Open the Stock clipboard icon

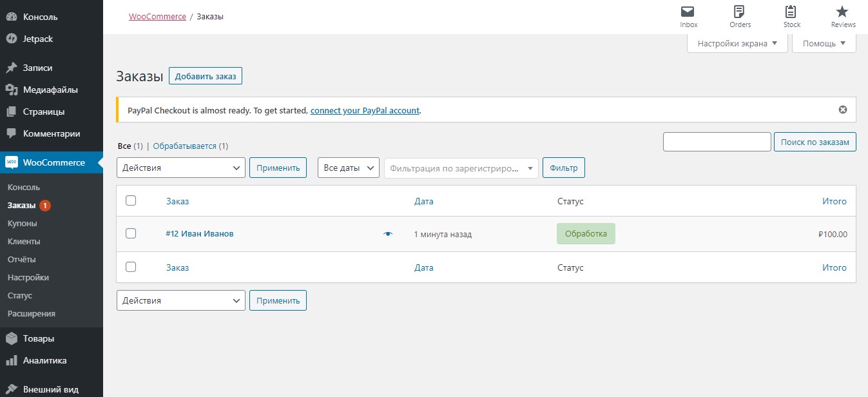coord(791,12)
